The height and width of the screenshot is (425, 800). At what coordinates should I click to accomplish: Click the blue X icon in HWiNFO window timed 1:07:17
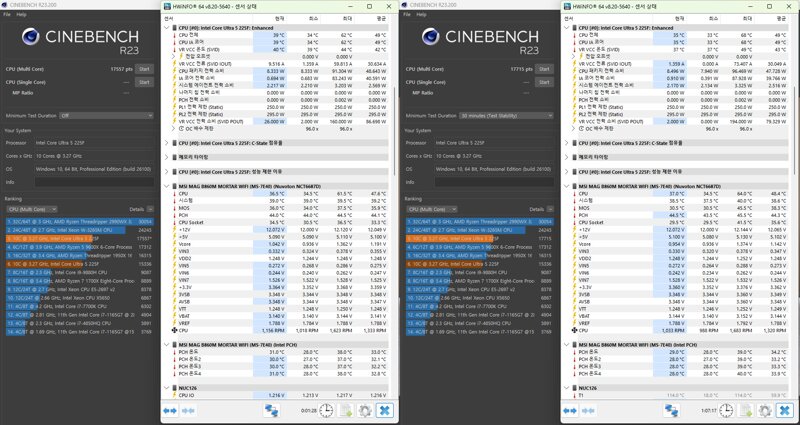pos(785,410)
